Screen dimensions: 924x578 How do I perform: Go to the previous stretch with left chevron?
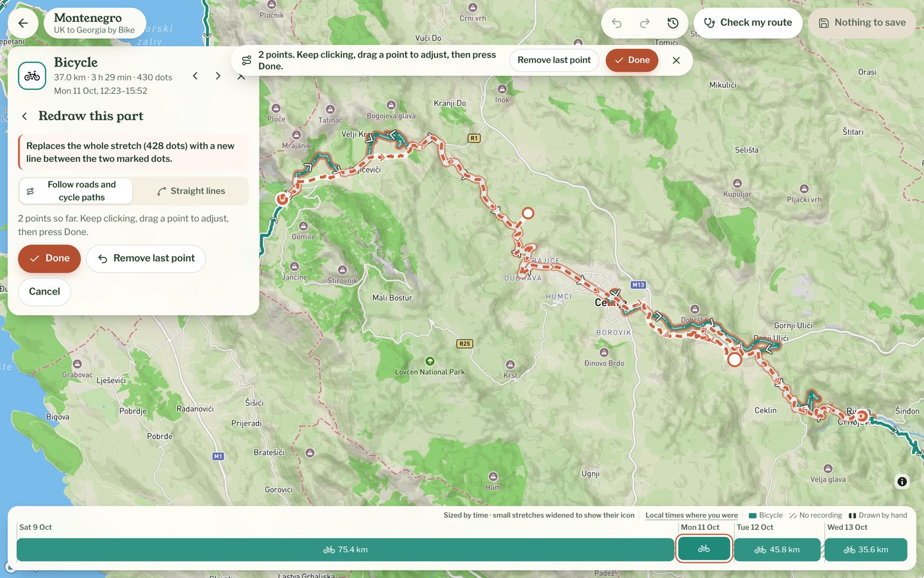tap(195, 76)
